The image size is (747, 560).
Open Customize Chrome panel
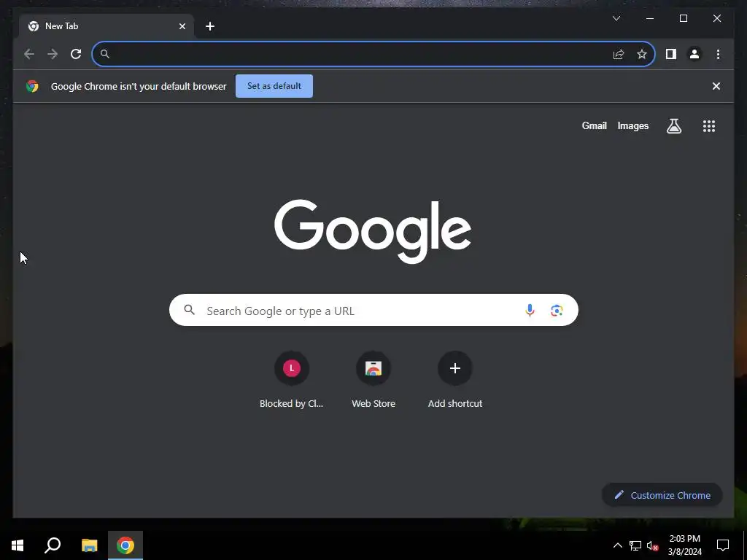[662, 495]
